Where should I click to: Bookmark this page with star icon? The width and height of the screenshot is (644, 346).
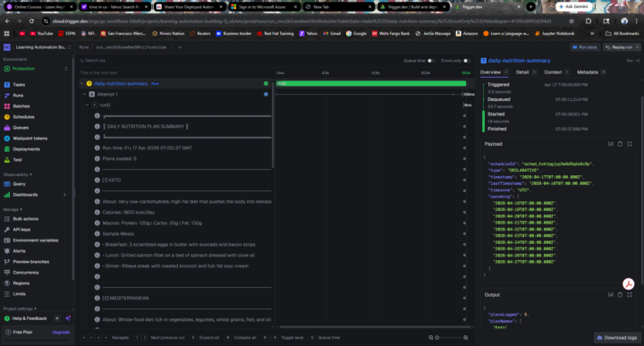(572, 21)
